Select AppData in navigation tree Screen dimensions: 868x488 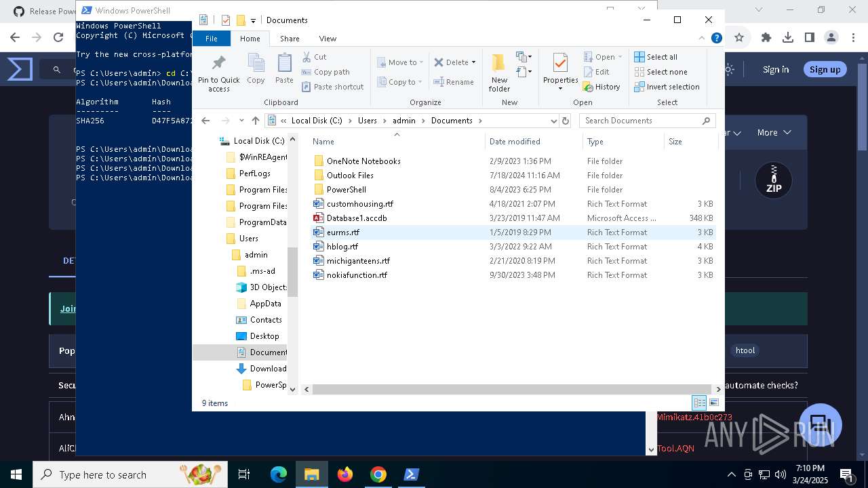[x=259, y=304]
